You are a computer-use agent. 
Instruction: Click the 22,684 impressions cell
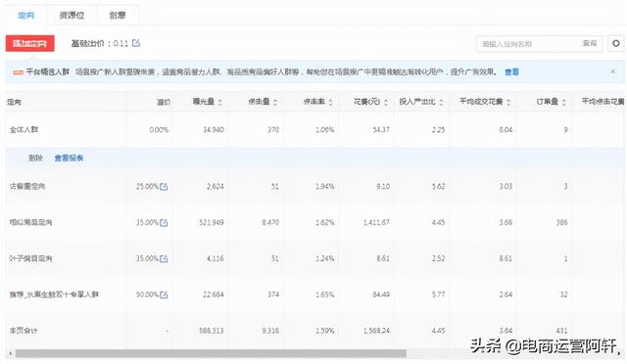point(214,295)
